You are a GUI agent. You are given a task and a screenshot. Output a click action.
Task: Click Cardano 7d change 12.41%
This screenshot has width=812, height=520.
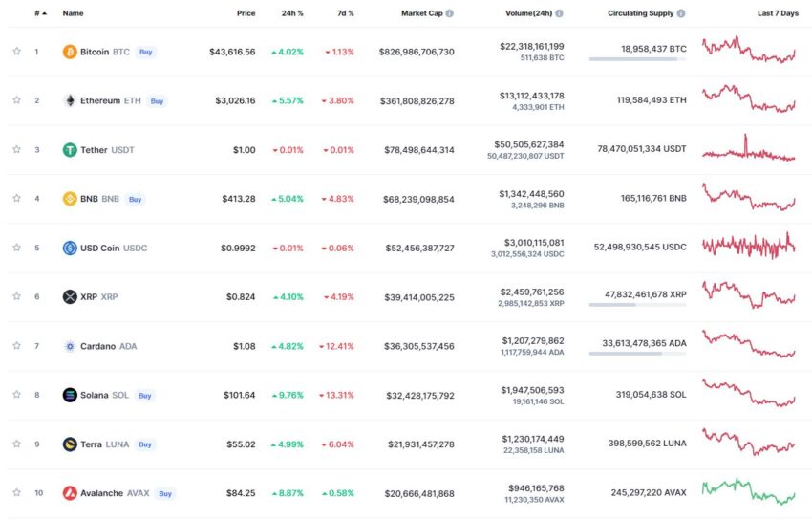tap(336, 346)
